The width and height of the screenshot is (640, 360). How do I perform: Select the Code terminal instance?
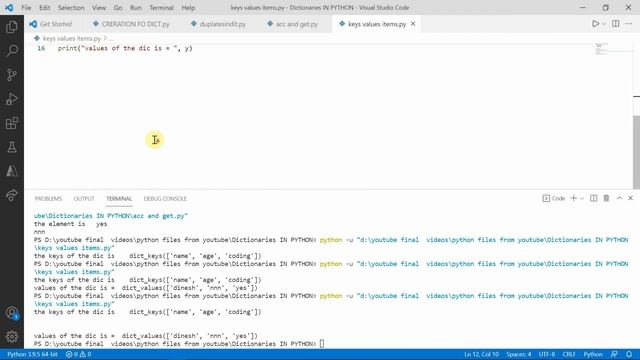pos(554,198)
